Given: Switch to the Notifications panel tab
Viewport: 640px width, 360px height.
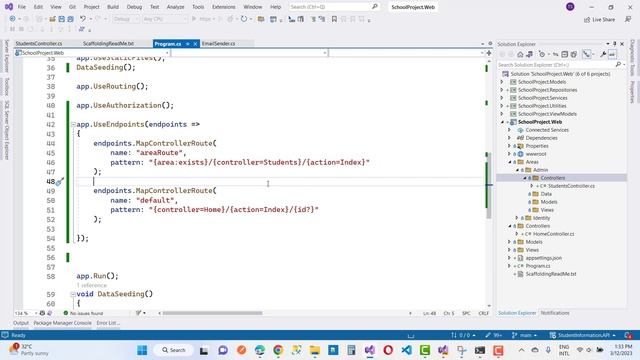Looking at the screenshot, I should pos(555,313).
